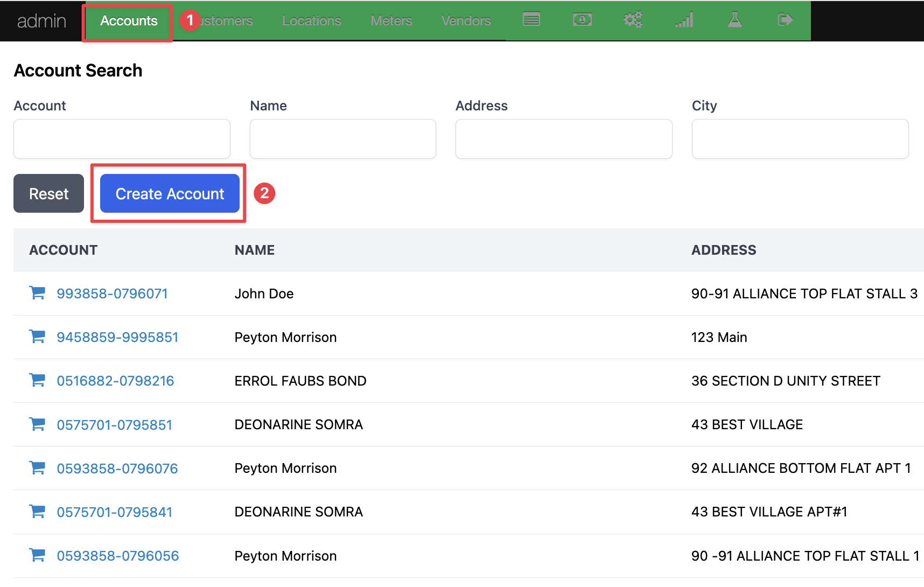The height and width of the screenshot is (587, 924).
Task: Click cart icon for account 0575701-0795841
Action: (37, 512)
